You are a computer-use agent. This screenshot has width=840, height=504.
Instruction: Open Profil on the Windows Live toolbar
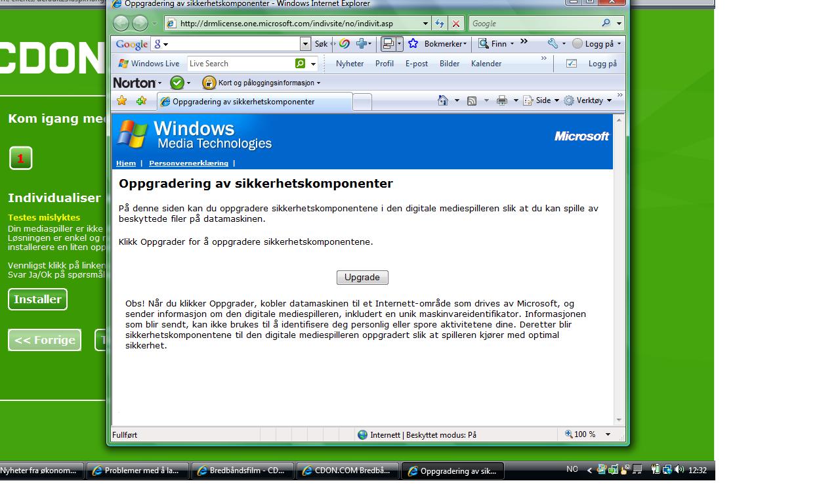coord(385,64)
